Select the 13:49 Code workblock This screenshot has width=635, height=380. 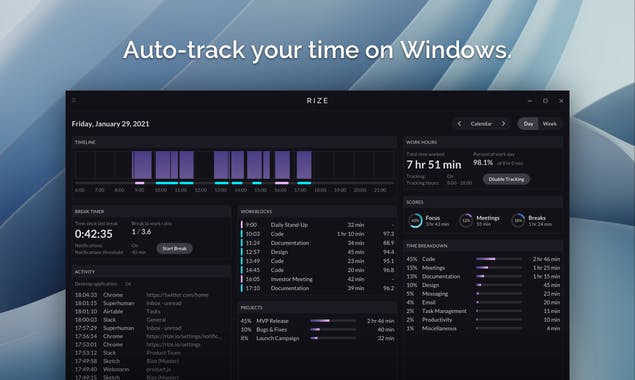tap(318, 261)
